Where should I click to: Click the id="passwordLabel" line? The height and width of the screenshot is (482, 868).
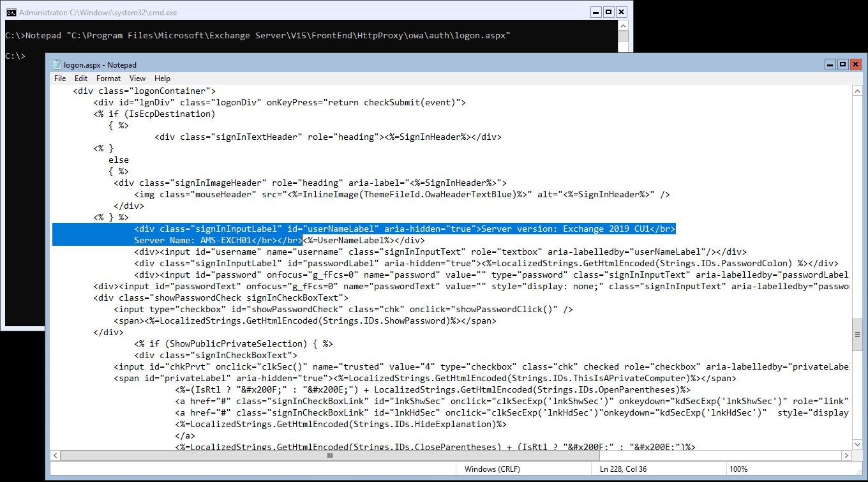point(486,263)
